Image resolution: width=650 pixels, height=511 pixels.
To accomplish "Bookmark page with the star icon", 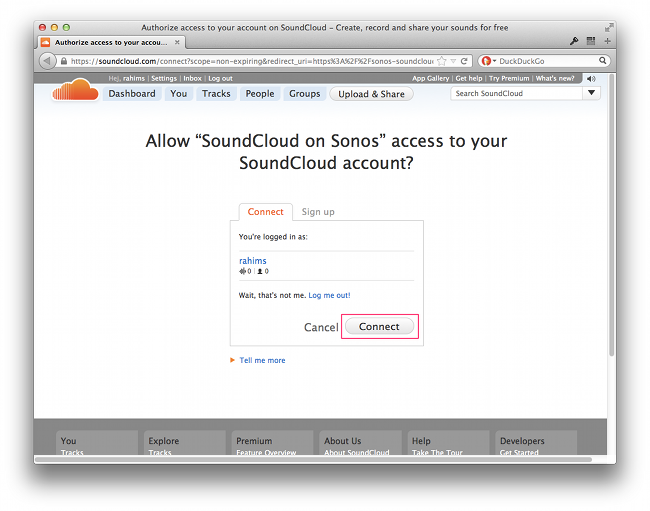I will click(442, 61).
